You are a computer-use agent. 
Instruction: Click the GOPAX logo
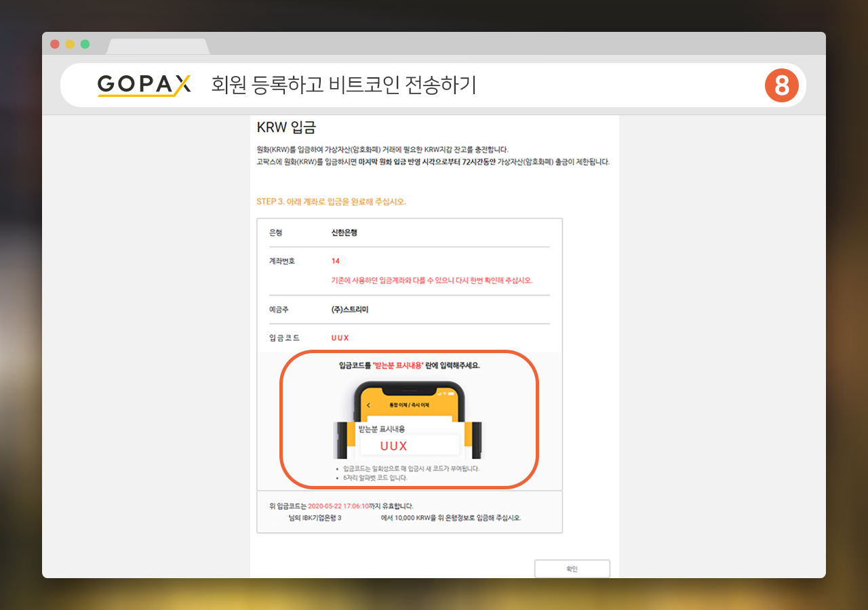pyautogui.click(x=144, y=85)
